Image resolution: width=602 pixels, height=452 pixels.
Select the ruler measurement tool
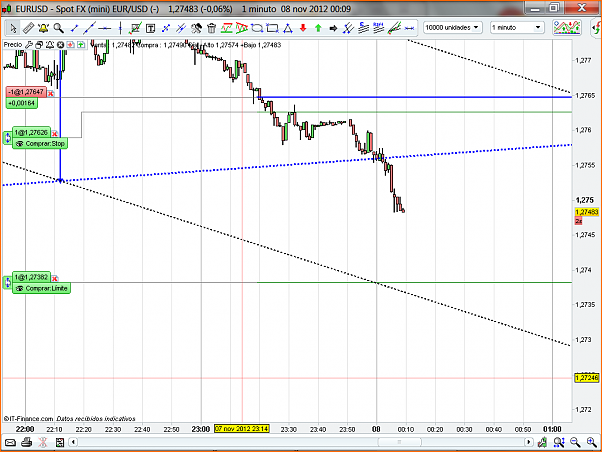click(28, 28)
